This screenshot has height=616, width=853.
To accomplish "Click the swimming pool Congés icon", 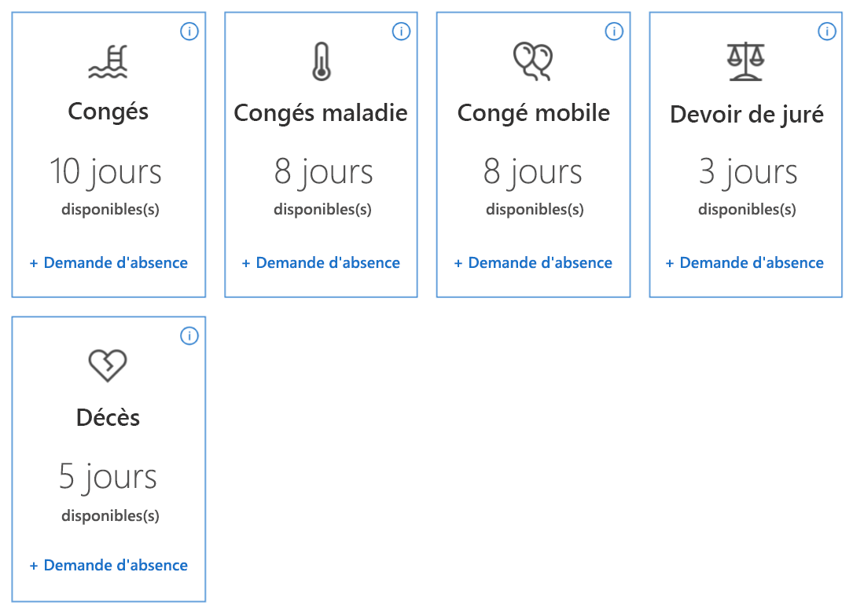I will (x=108, y=61).
